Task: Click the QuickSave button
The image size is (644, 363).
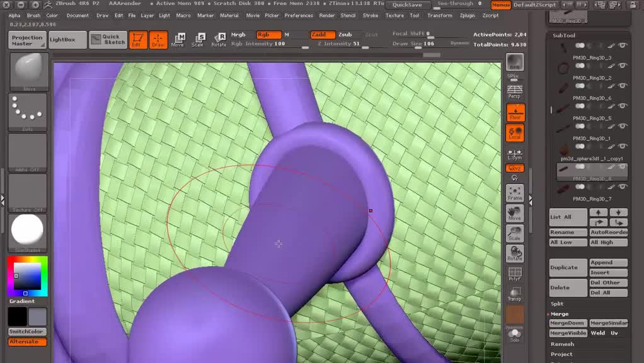Action: pyautogui.click(x=406, y=5)
